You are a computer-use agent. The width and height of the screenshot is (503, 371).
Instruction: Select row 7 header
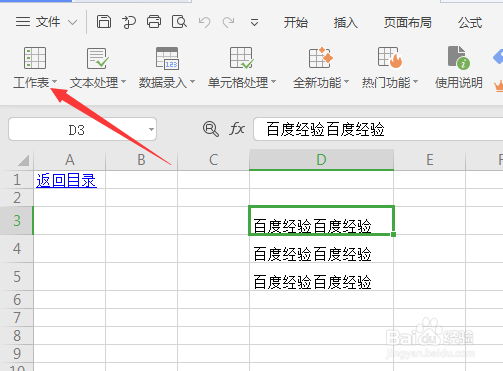coord(17,318)
